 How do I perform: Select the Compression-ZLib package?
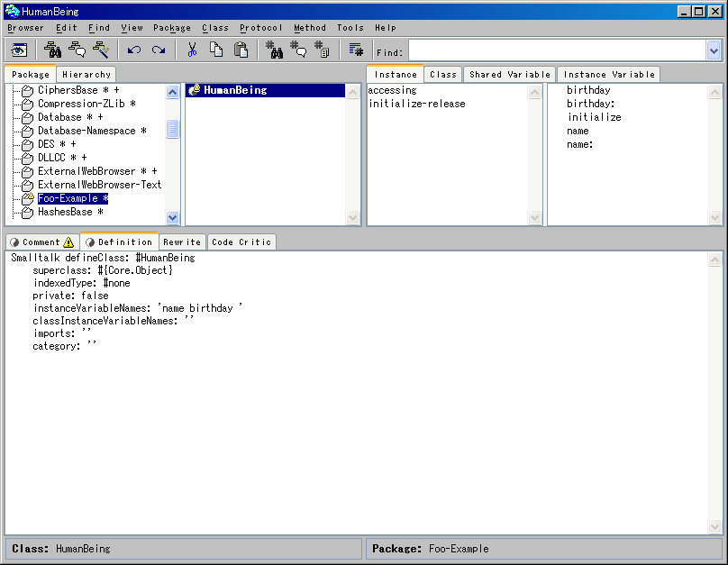coord(86,104)
